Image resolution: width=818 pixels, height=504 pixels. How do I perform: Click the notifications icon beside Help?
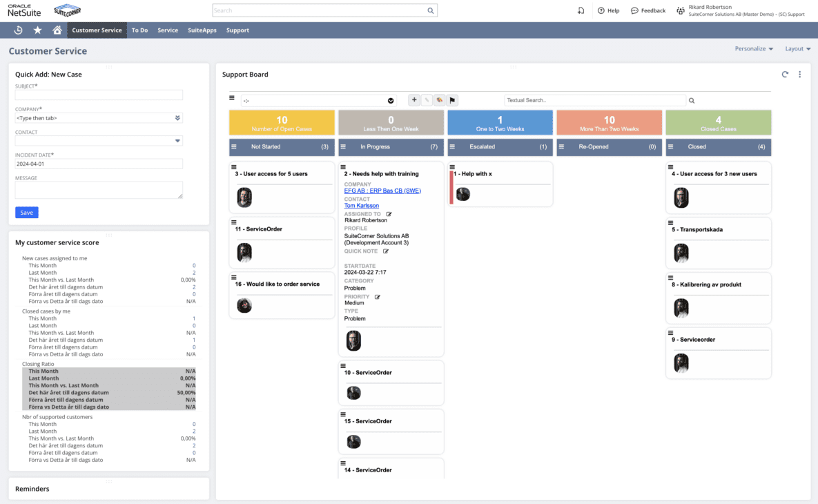581,10
